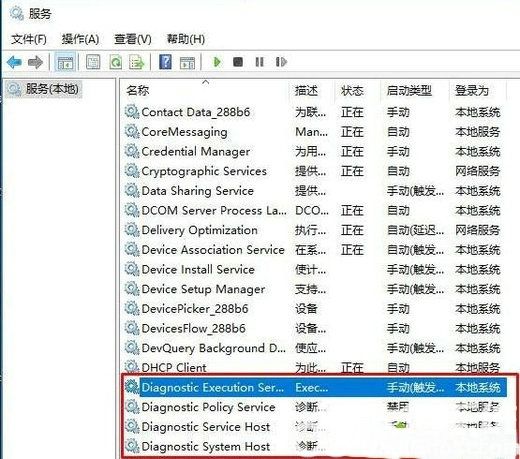Click gear icon beside DevicesFlow_288b6
520x459 pixels.
click(132, 328)
